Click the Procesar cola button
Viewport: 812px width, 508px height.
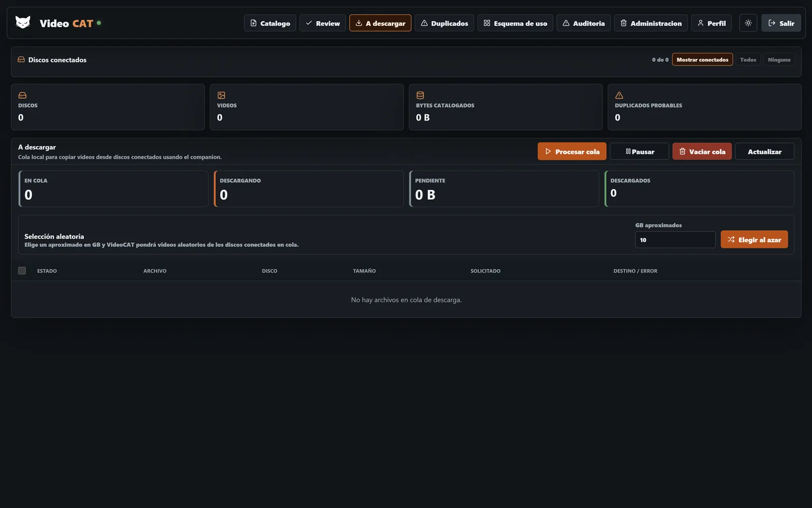tap(572, 151)
